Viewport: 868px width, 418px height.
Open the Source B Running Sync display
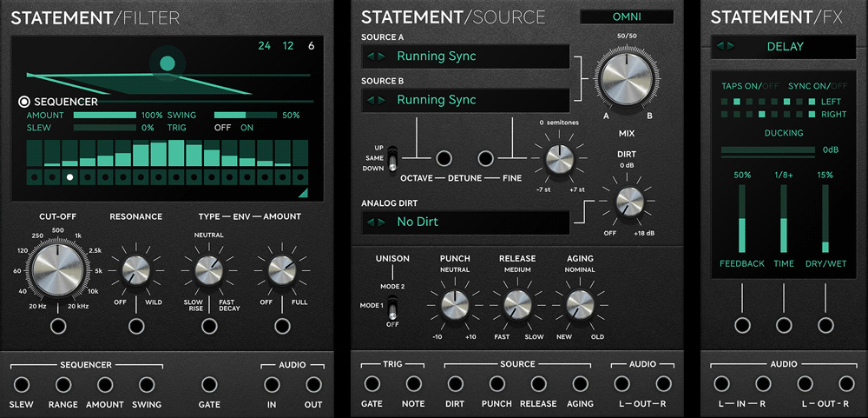465,100
